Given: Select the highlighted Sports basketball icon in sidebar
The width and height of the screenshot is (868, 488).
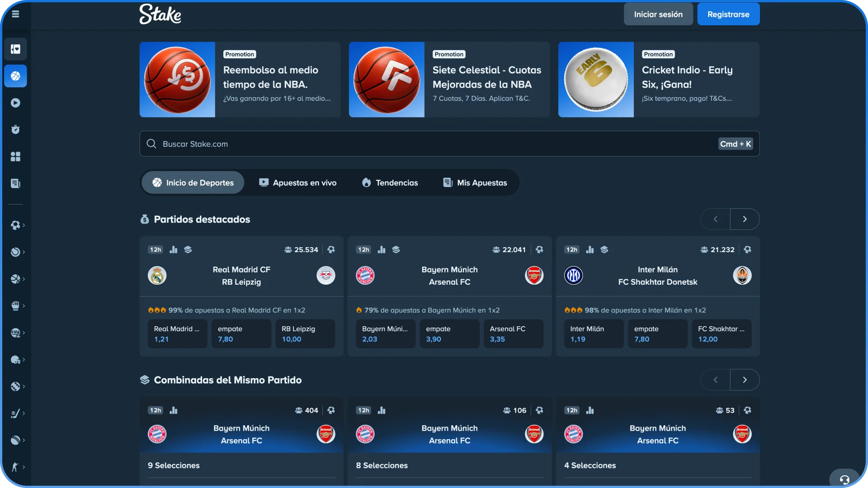Looking at the screenshot, I should point(15,76).
